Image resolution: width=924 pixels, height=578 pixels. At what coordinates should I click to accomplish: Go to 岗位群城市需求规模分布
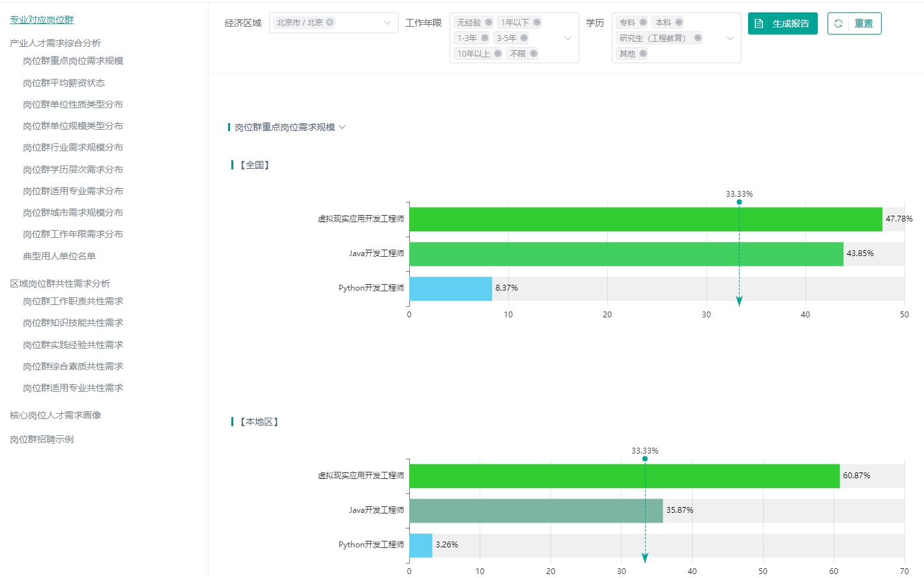(73, 212)
